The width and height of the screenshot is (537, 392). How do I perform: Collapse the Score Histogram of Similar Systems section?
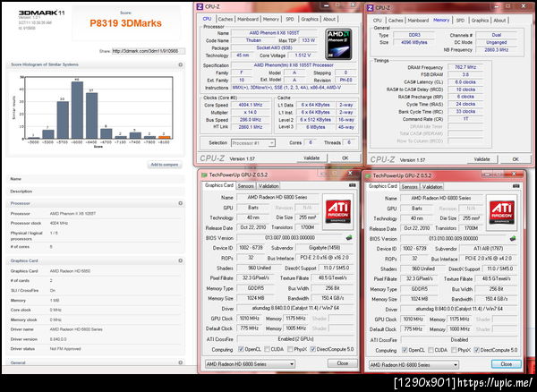point(180,64)
